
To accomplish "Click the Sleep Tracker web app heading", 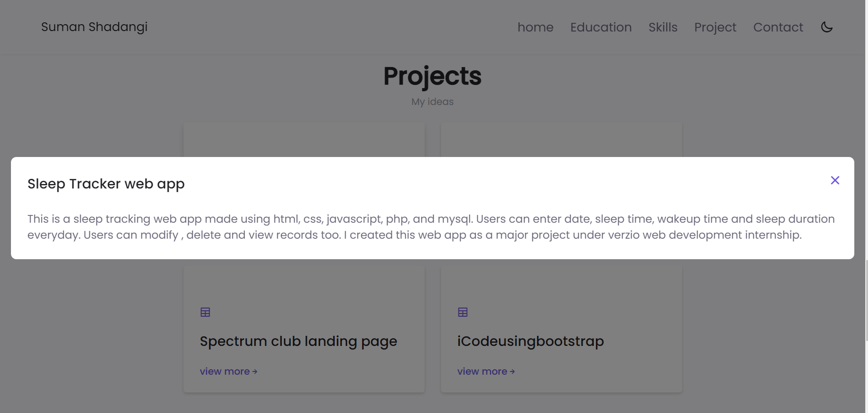I will (106, 184).
